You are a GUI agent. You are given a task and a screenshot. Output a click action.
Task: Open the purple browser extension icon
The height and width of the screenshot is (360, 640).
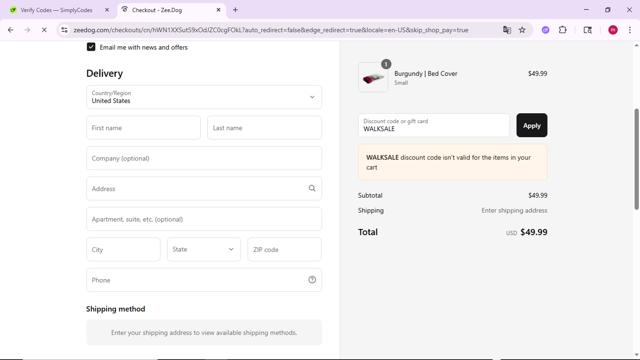(545, 30)
